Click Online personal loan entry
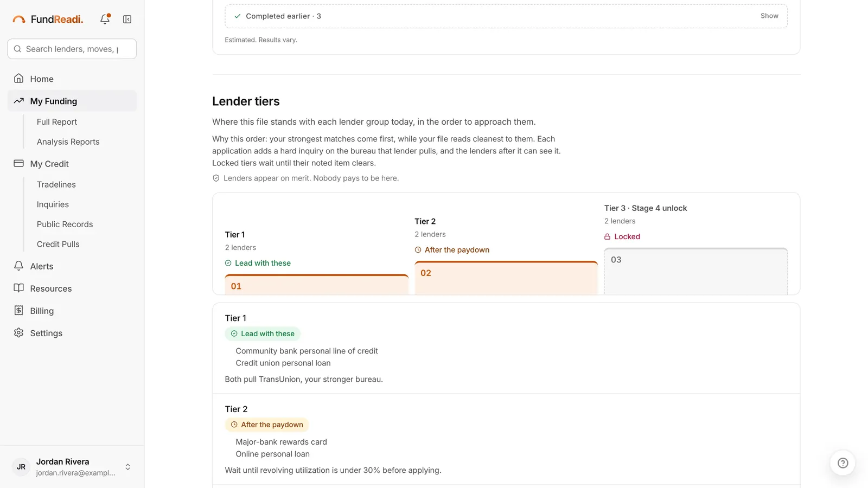The width and height of the screenshot is (868, 488). tap(272, 454)
